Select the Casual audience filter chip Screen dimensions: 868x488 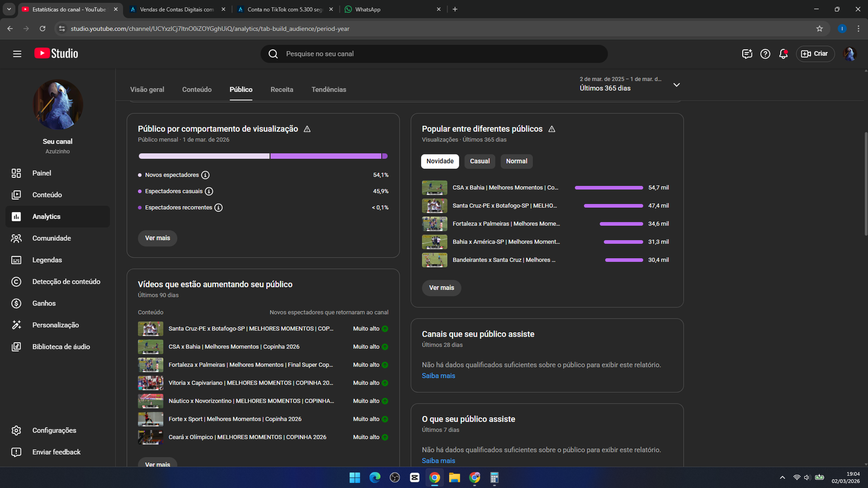pos(480,161)
